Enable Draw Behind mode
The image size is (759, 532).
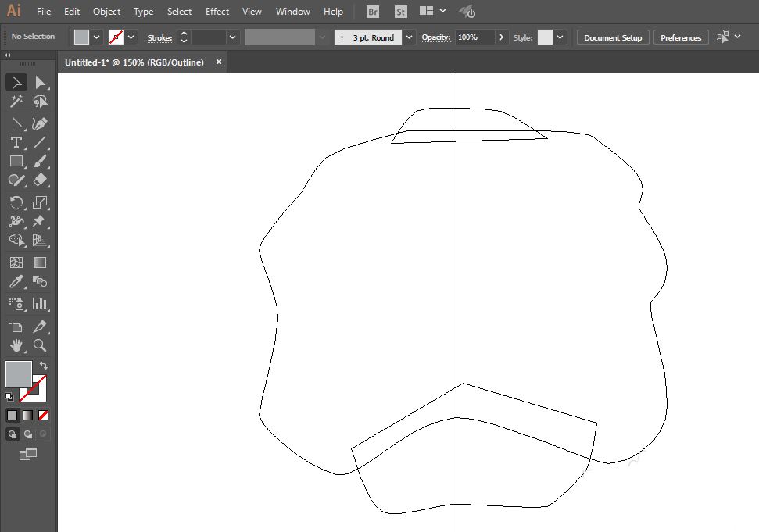click(x=27, y=434)
